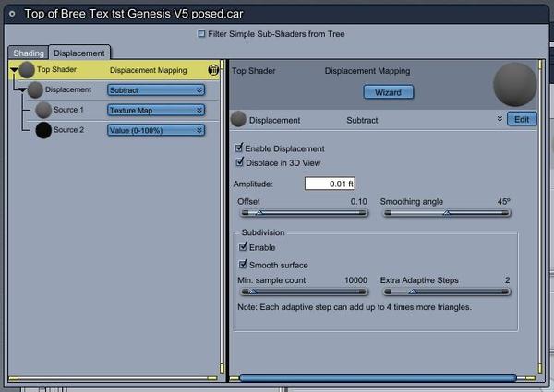Toggle Enable Displacement checkbox
This screenshot has width=554, height=392.
point(239,148)
